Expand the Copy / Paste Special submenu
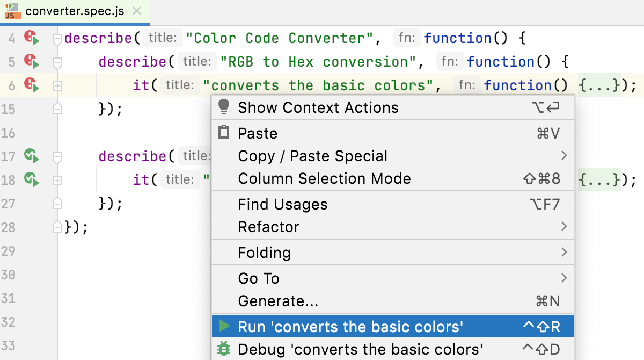 313,156
